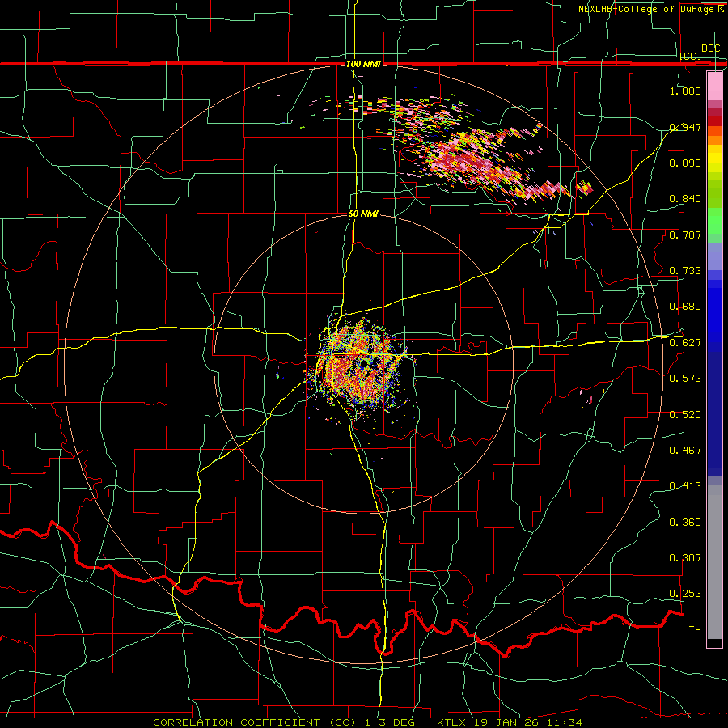Click the 50 NMI range ring label

point(363,214)
